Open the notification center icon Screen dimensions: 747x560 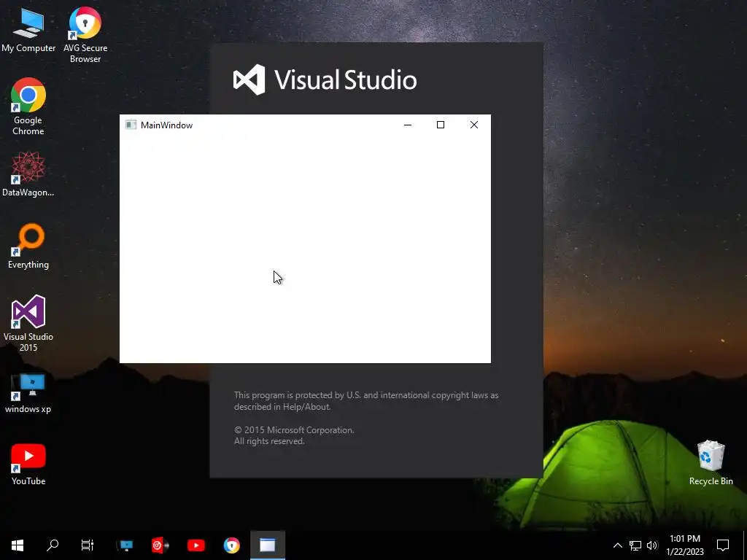(x=723, y=545)
